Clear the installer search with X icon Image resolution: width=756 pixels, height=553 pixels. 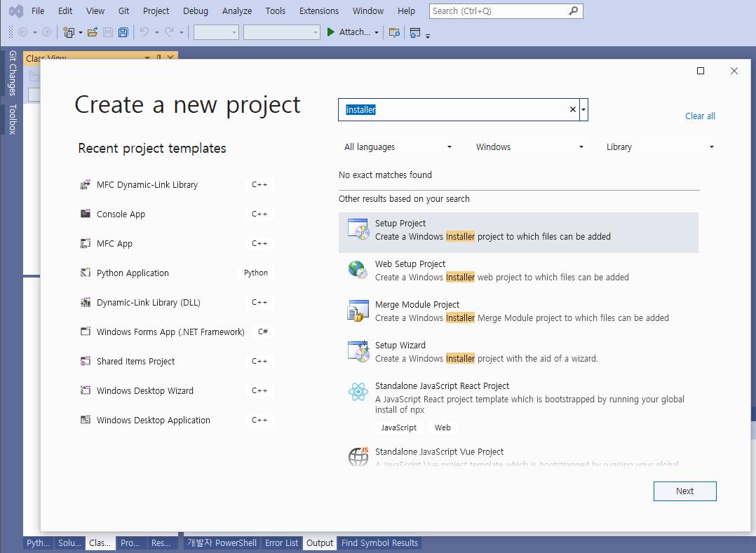(x=573, y=110)
